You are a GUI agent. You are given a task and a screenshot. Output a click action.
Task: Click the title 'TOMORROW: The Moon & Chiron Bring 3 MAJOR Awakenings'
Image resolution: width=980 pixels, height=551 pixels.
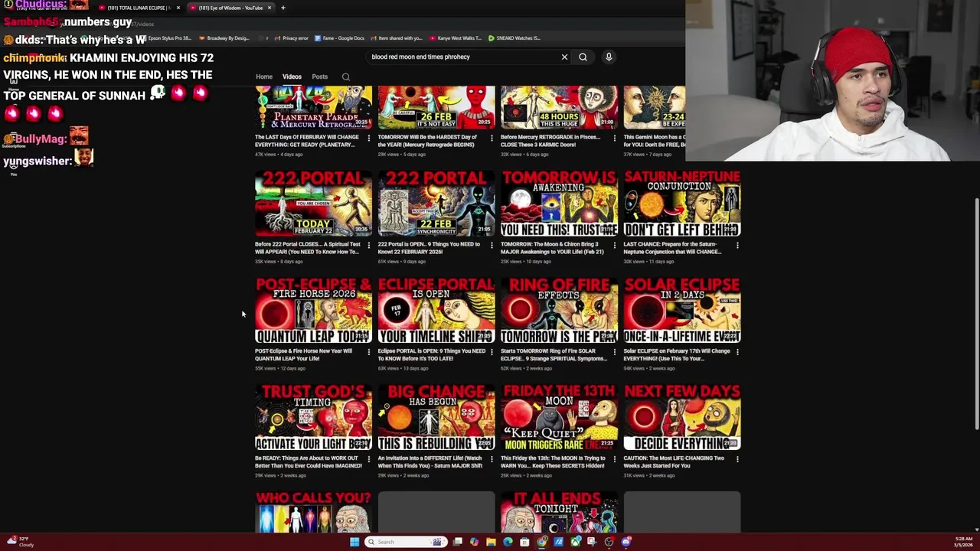click(x=553, y=248)
